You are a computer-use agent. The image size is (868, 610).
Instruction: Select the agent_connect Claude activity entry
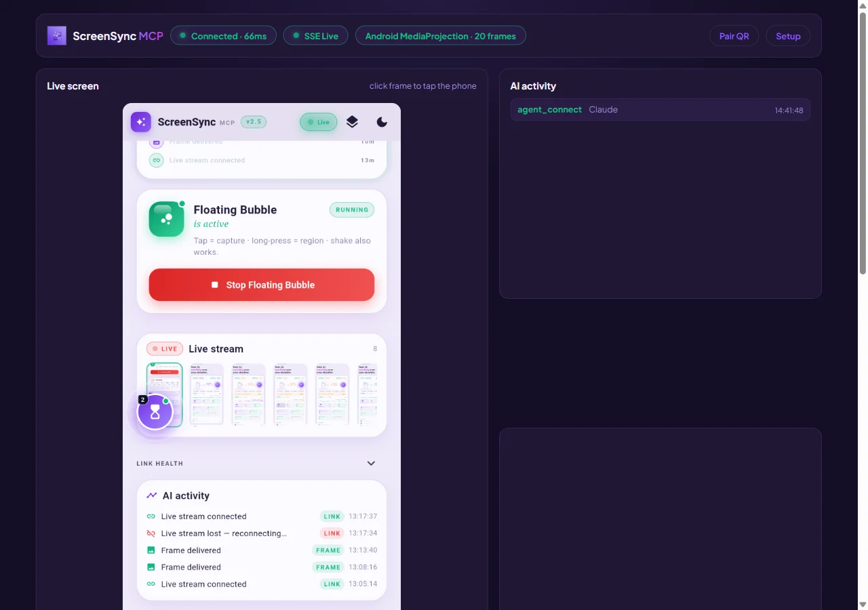[660, 110]
